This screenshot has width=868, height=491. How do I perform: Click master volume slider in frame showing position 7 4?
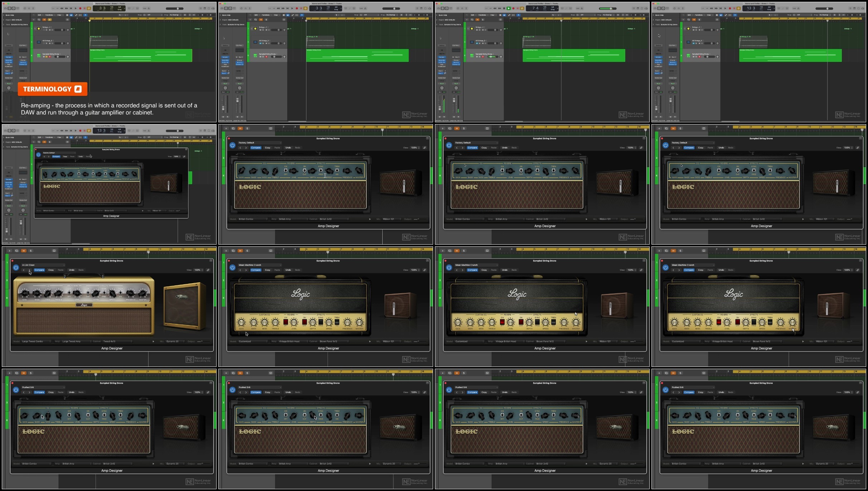(608, 9)
